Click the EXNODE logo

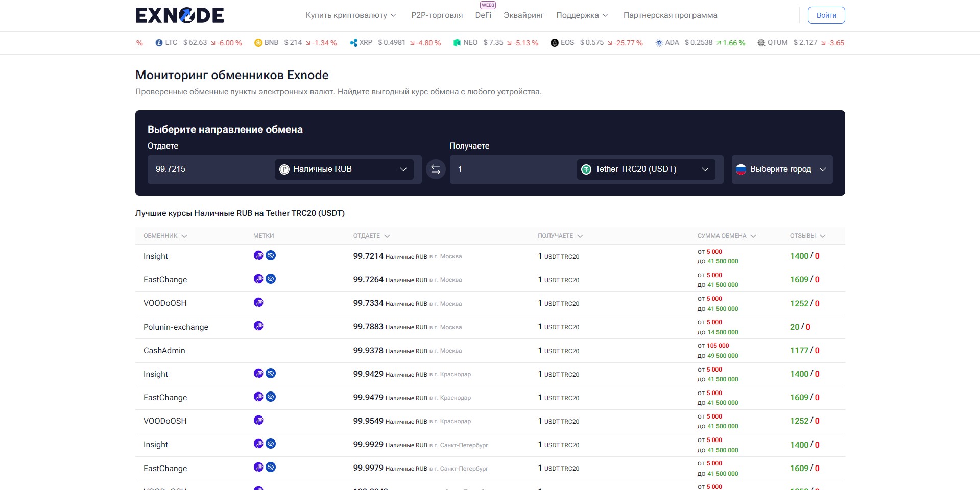tap(179, 15)
